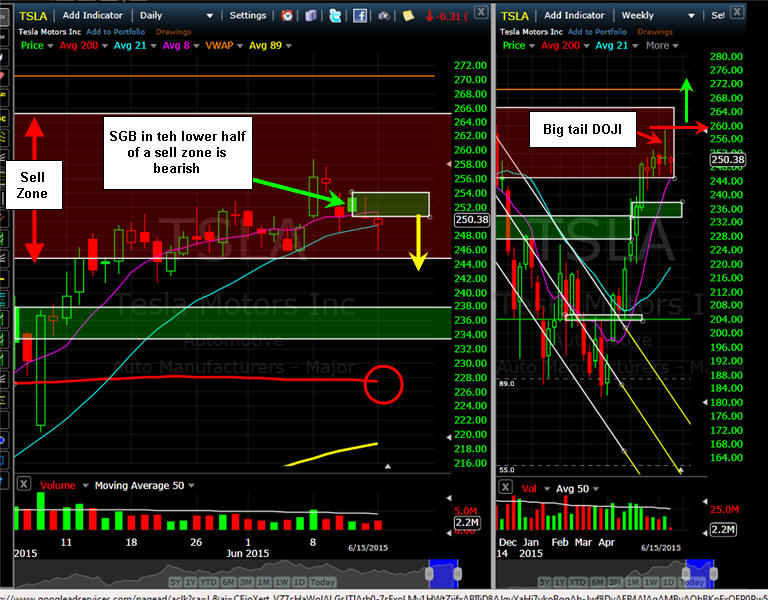Click Add to Portfolio on daily chart

point(116,32)
